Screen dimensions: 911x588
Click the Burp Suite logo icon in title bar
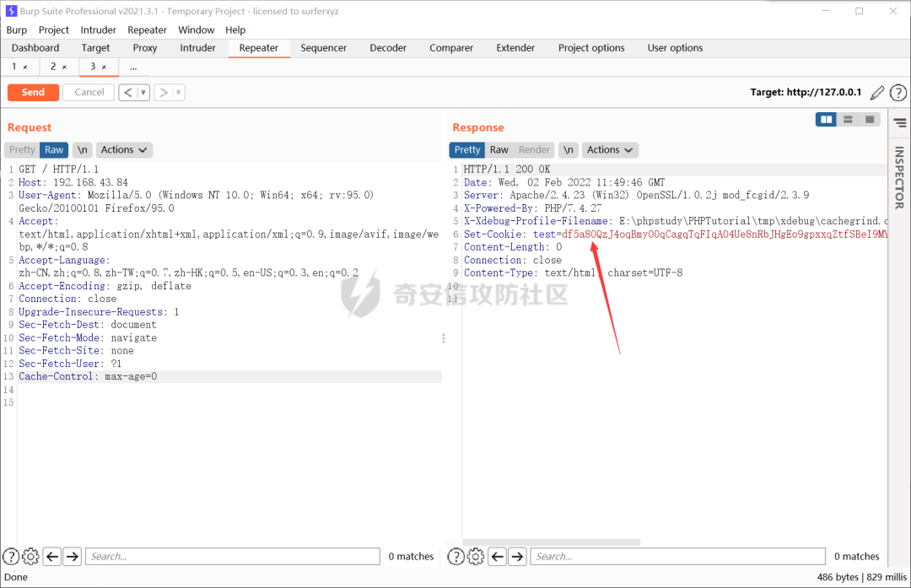point(11,11)
